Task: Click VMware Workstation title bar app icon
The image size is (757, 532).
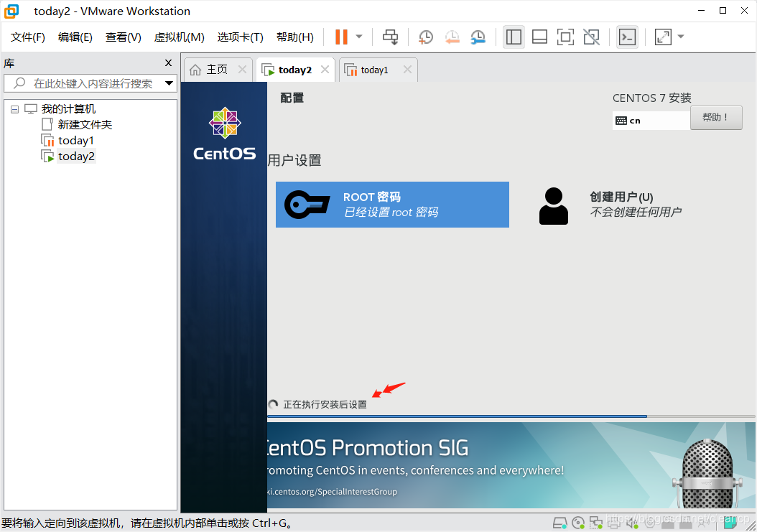Action: (x=11, y=11)
